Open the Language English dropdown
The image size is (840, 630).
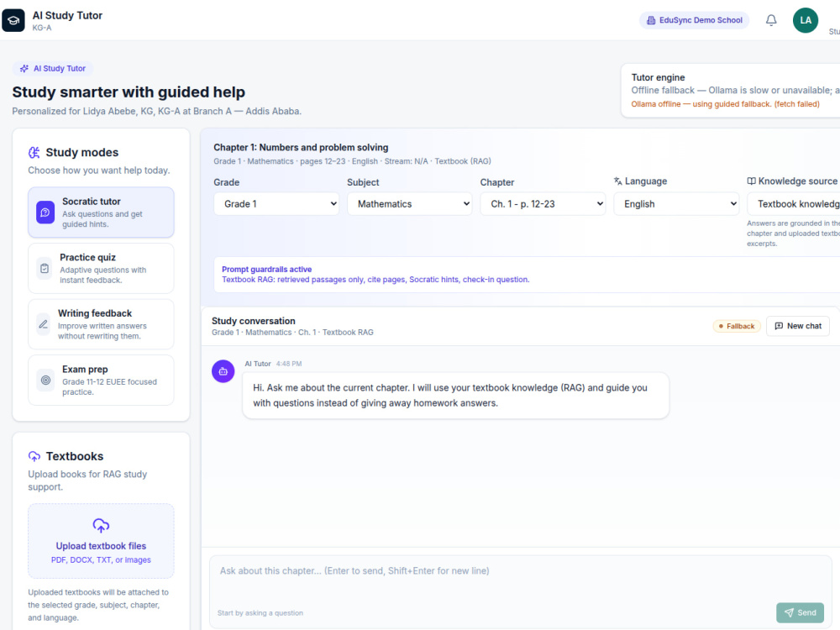point(676,203)
